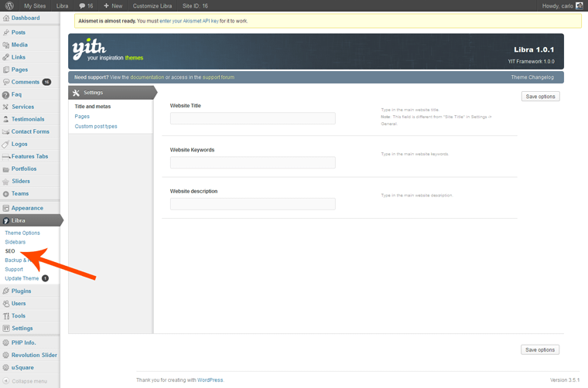This screenshot has width=588, height=388.
Task: Click the Contact Forms envelope icon
Action: point(5,132)
